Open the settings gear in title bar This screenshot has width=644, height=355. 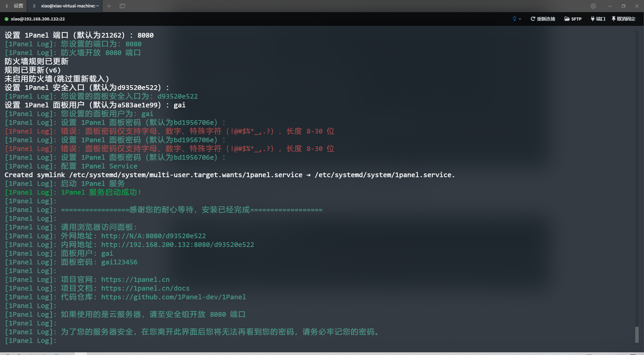point(593,6)
